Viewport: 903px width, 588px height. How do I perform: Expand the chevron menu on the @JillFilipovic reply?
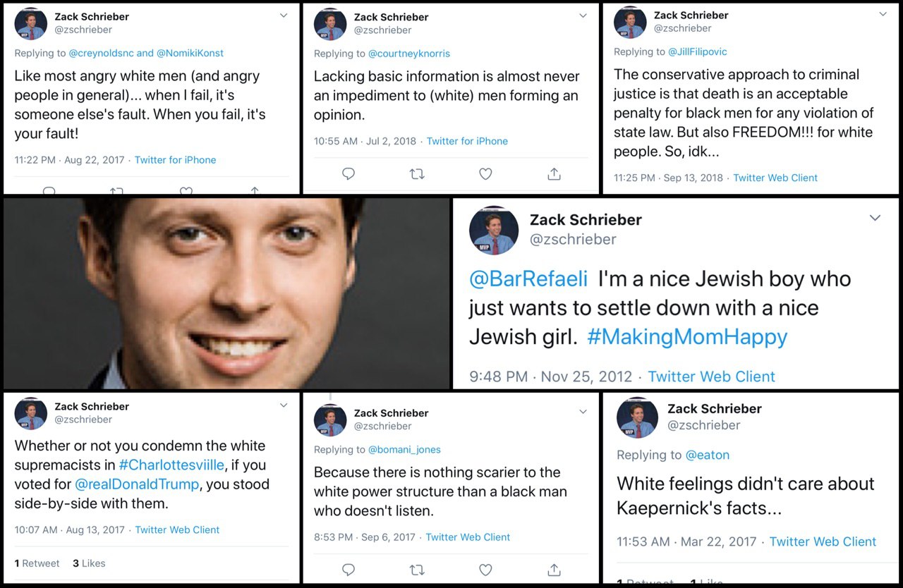[x=883, y=14]
